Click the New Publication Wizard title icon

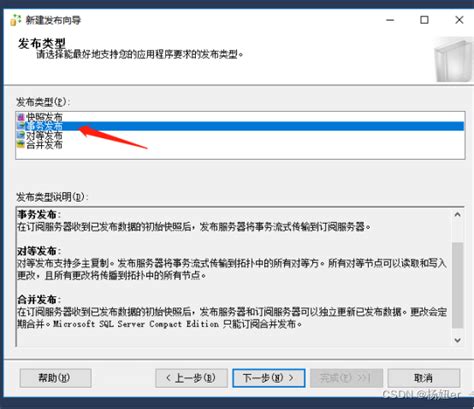[x=15, y=20]
